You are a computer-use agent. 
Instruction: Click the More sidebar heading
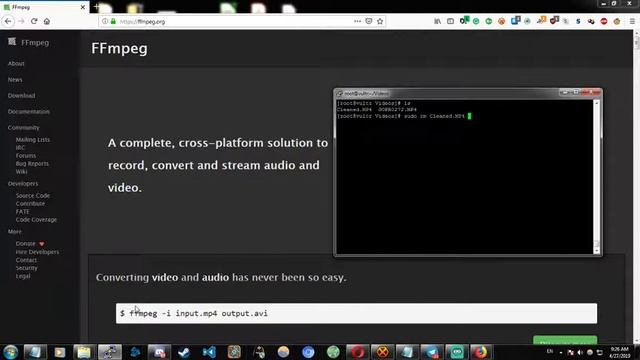click(x=14, y=231)
